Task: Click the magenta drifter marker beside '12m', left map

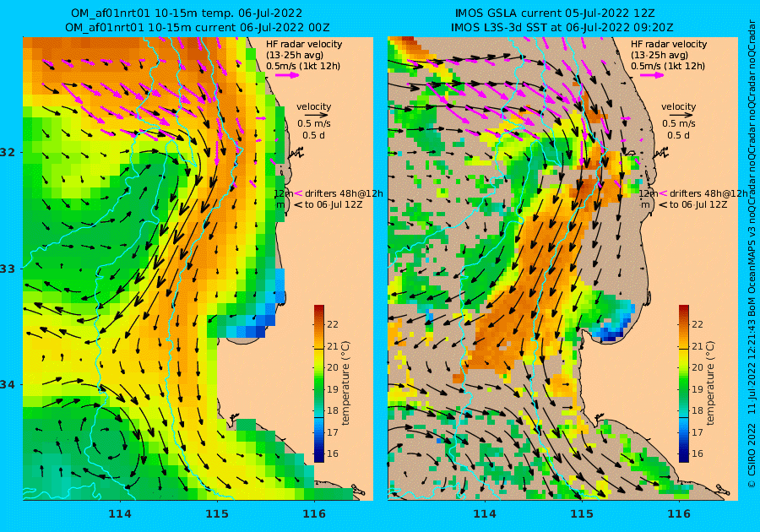Action: pyautogui.click(x=298, y=193)
